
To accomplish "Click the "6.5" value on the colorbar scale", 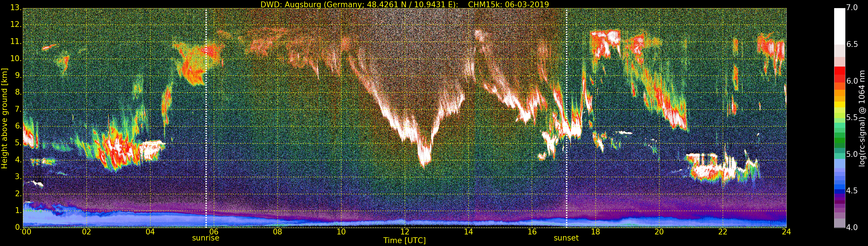I will coord(852,45).
